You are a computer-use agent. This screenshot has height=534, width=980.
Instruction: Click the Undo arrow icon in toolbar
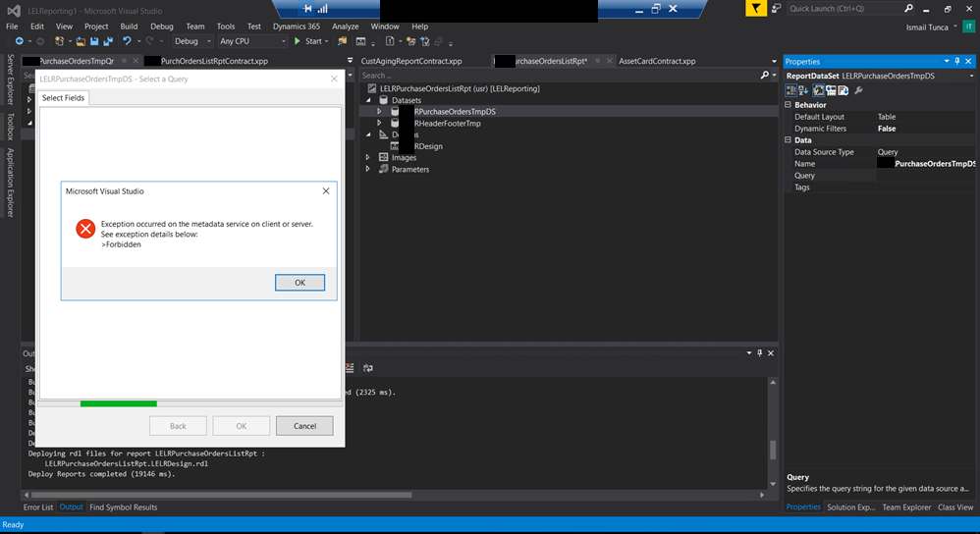pyautogui.click(x=127, y=42)
